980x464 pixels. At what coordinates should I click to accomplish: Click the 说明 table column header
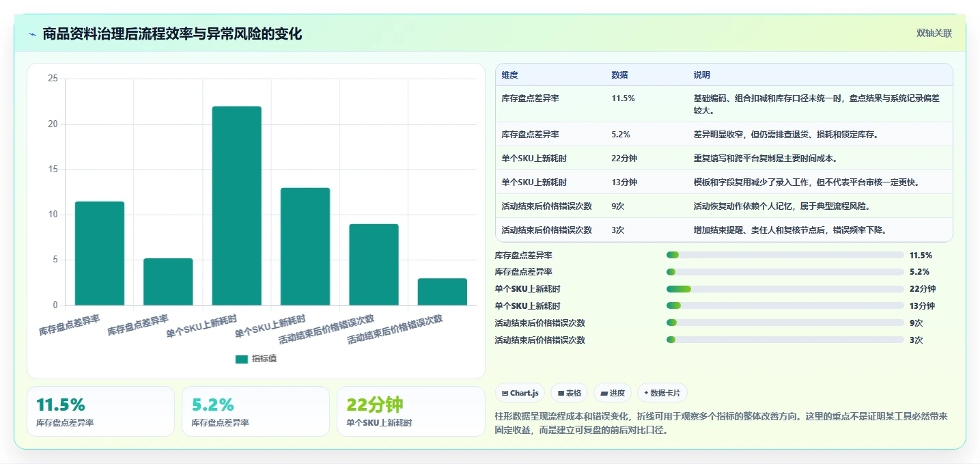pyautogui.click(x=701, y=75)
